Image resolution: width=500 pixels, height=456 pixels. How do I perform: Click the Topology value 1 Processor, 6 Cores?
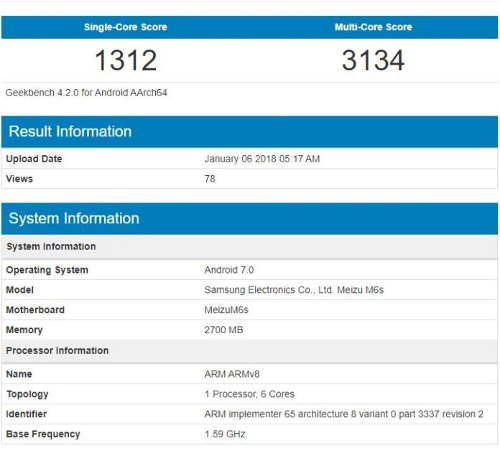249,394
